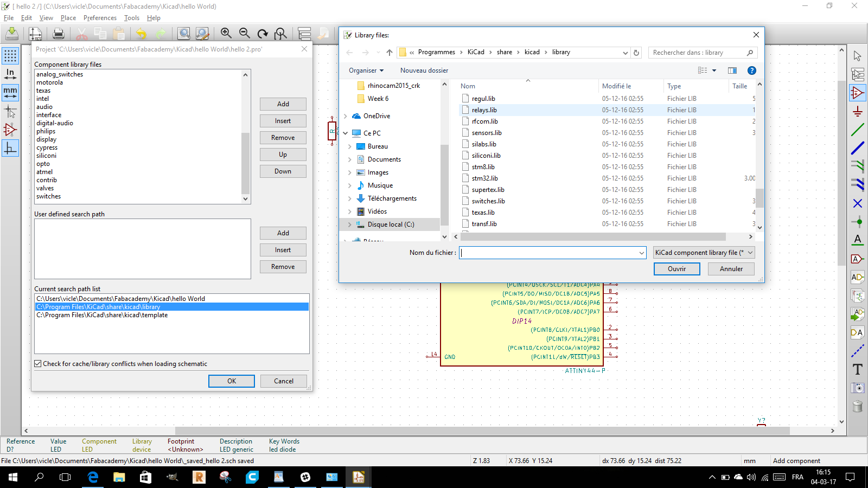This screenshot has width=868, height=488.
Task: Click the Rechercher dans : library search box
Action: [x=703, y=53]
